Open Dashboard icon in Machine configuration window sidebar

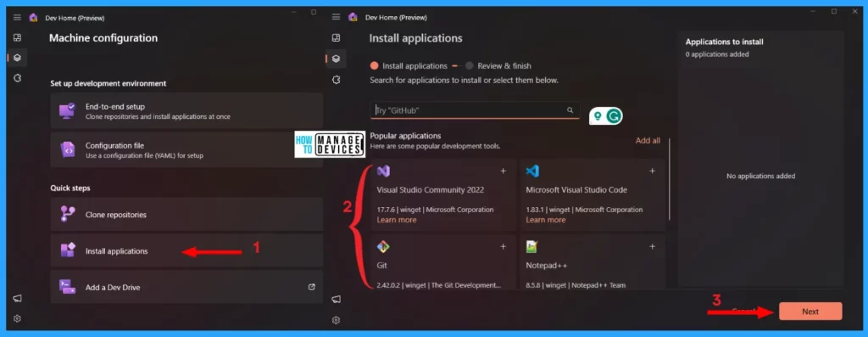17,37
